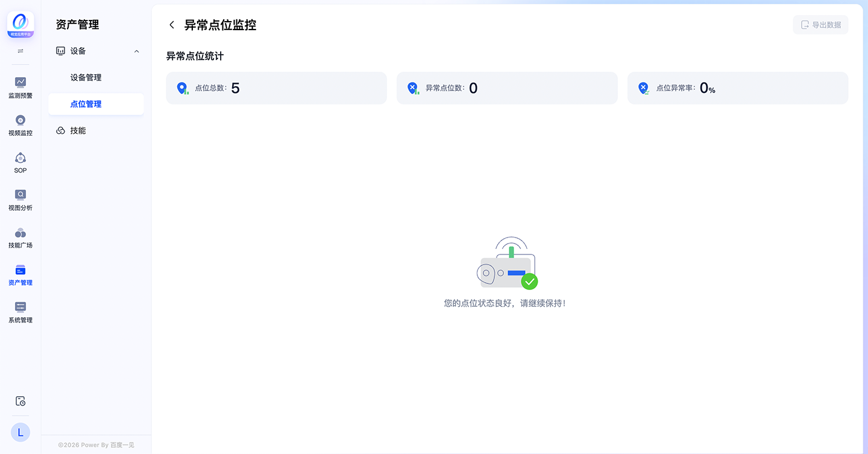This screenshot has width=868, height=454.
Task: Collapse the 设备 menu chevron
Action: [x=137, y=51]
